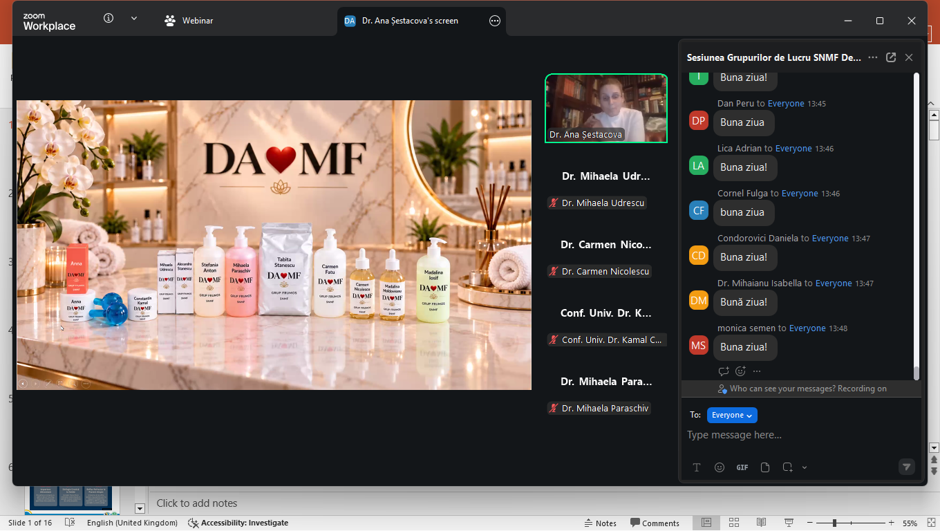
Task: Toggle Comments pane in PowerPoint status bar
Action: (x=655, y=523)
